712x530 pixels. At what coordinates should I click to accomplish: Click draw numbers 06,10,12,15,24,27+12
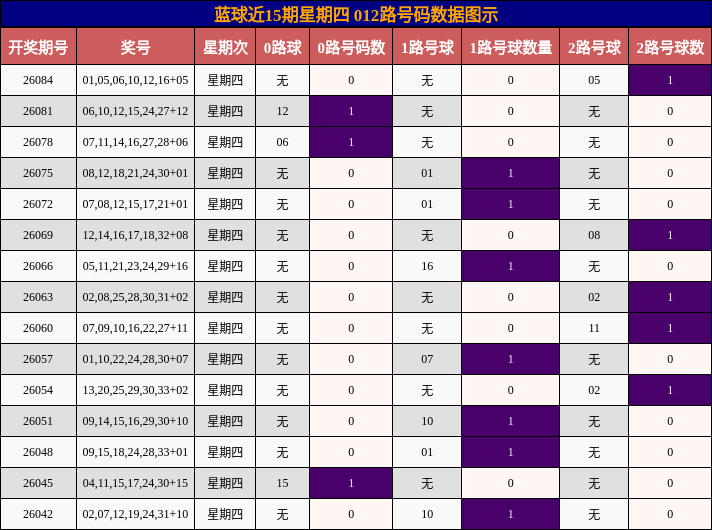(x=135, y=111)
